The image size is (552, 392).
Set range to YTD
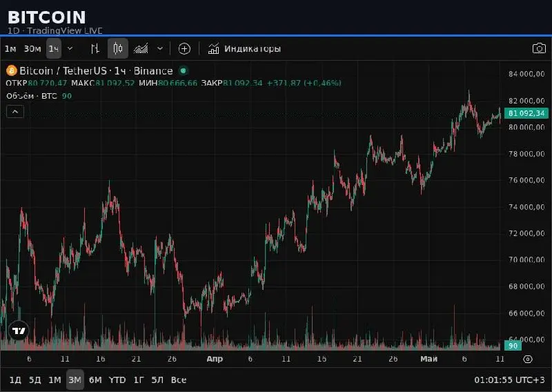117,380
